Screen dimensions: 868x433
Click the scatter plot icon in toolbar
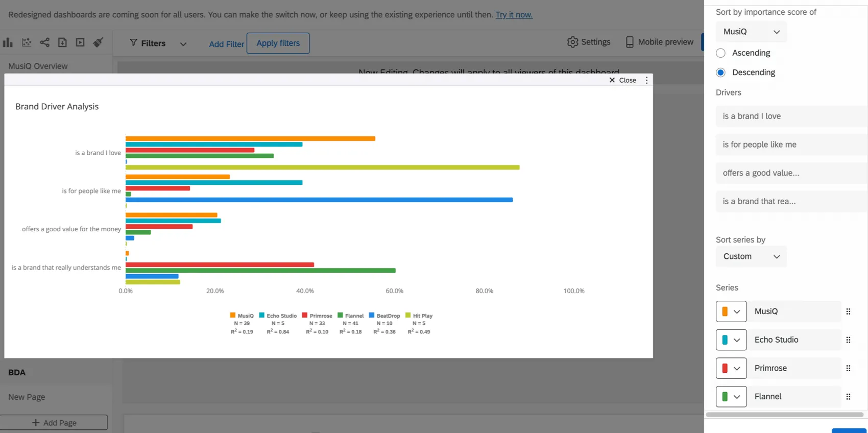click(x=27, y=43)
